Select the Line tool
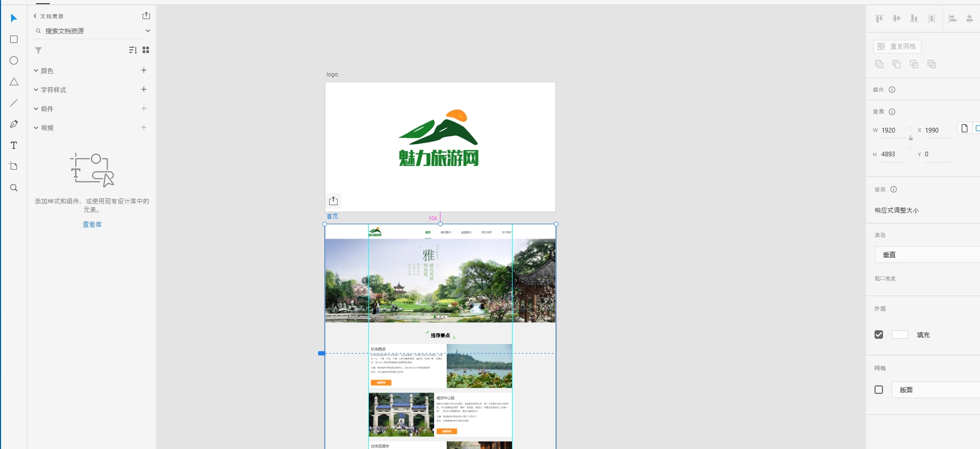980x449 pixels. [14, 103]
